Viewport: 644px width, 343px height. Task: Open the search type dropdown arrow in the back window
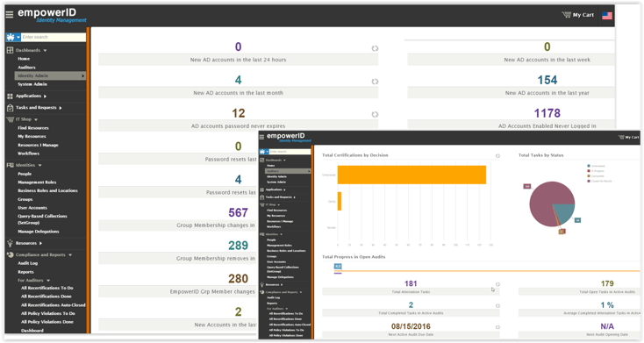coord(18,38)
